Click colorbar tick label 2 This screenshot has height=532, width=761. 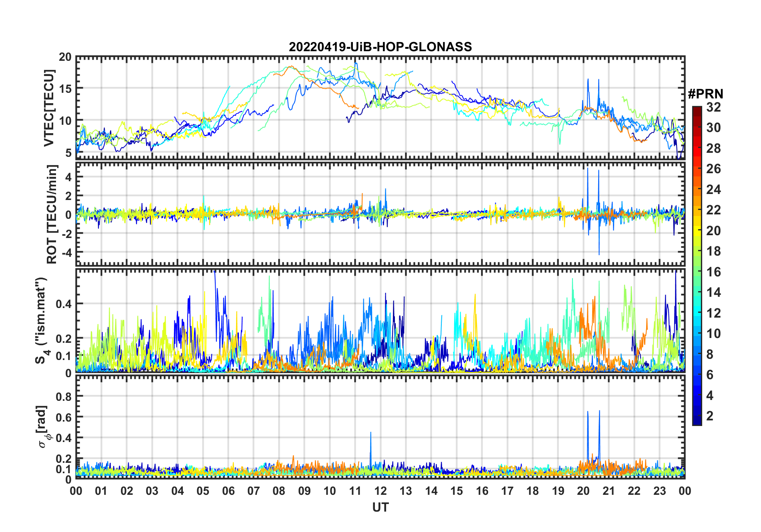(x=710, y=416)
